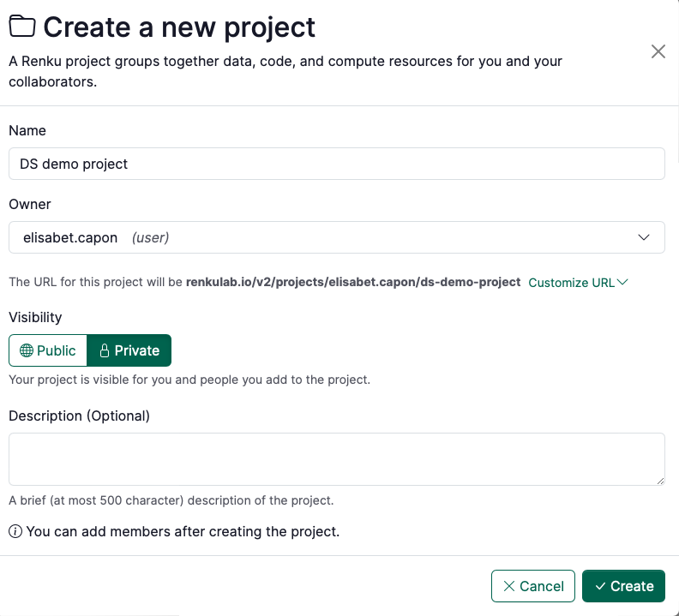The height and width of the screenshot is (616, 679).
Task: Click inside the Description text area
Action: pyautogui.click(x=337, y=459)
